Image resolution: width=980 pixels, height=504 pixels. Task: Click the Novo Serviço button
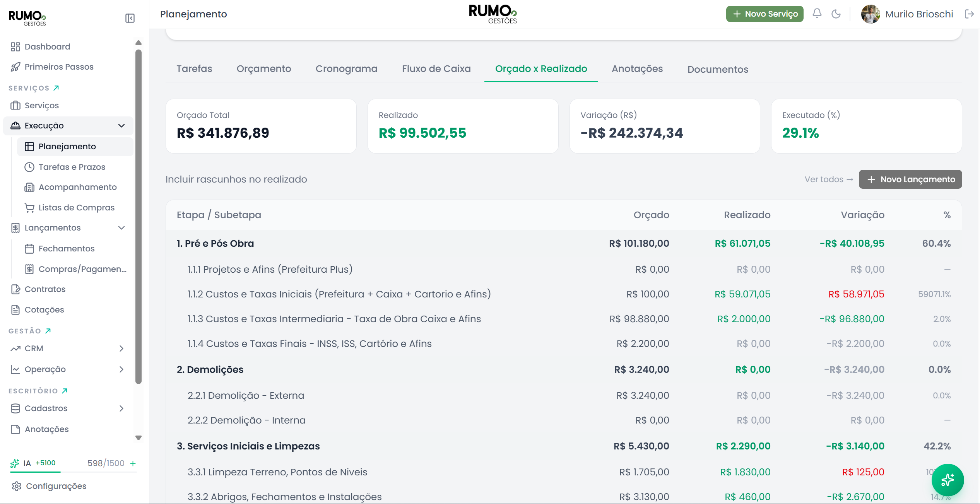[x=765, y=14]
